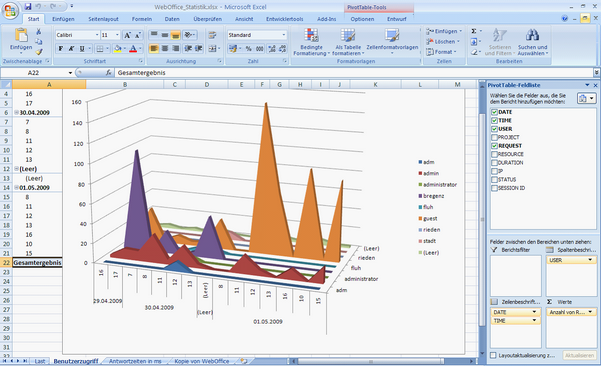Switch to the Daten ribbon tab
The width and height of the screenshot is (601, 366).
[172, 19]
